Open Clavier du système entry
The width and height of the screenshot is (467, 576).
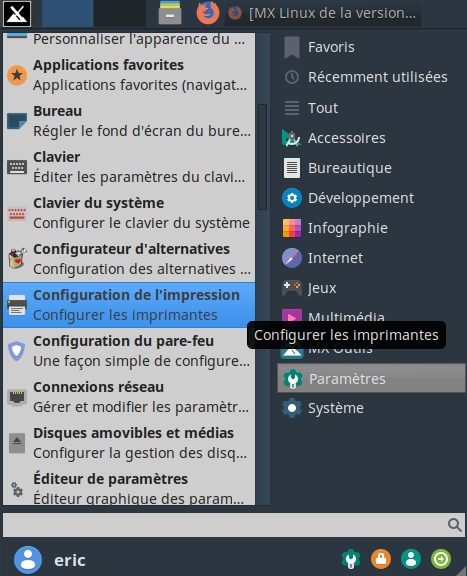click(129, 213)
